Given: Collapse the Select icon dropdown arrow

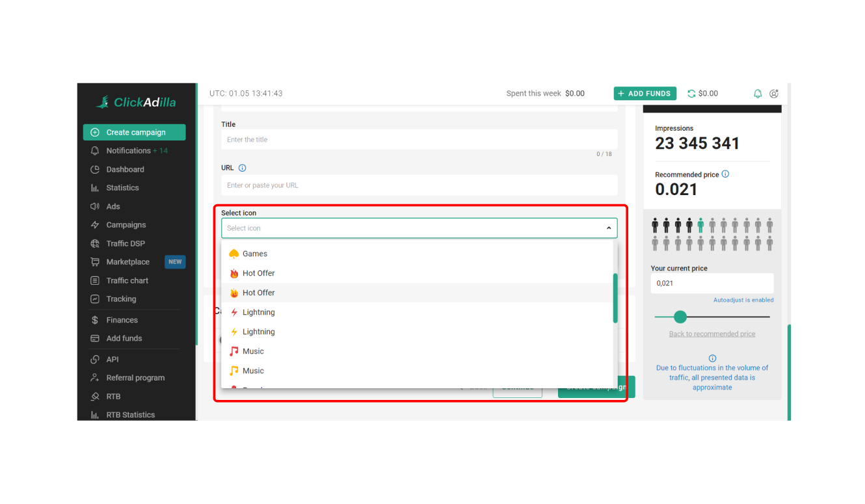Looking at the screenshot, I should pyautogui.click(x=609, y=228).
